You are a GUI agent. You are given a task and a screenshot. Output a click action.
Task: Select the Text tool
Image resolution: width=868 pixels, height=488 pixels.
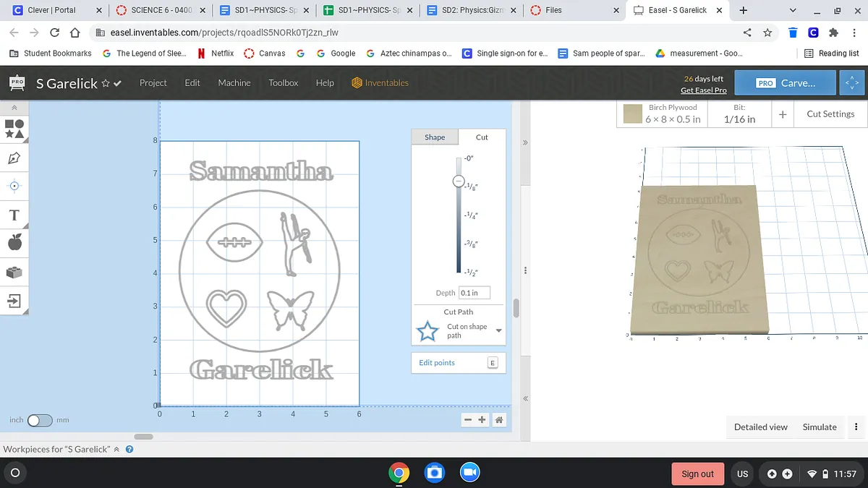[x=14, y=215]
